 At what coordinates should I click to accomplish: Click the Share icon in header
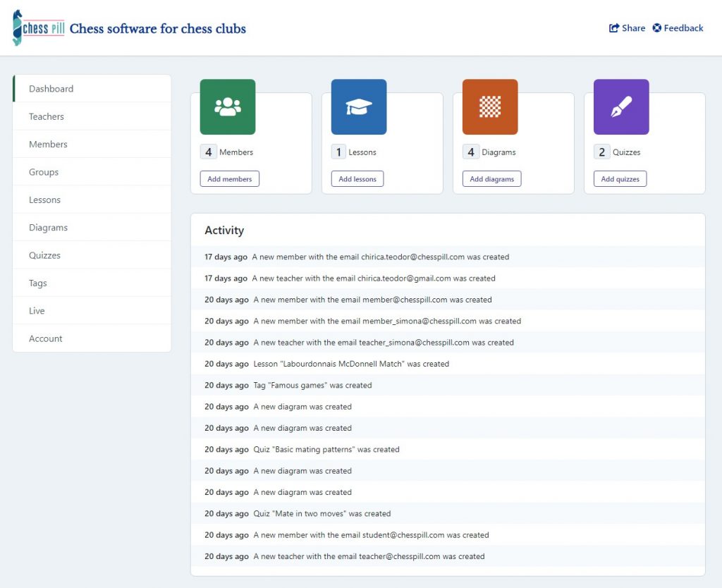tap(614, 28)
